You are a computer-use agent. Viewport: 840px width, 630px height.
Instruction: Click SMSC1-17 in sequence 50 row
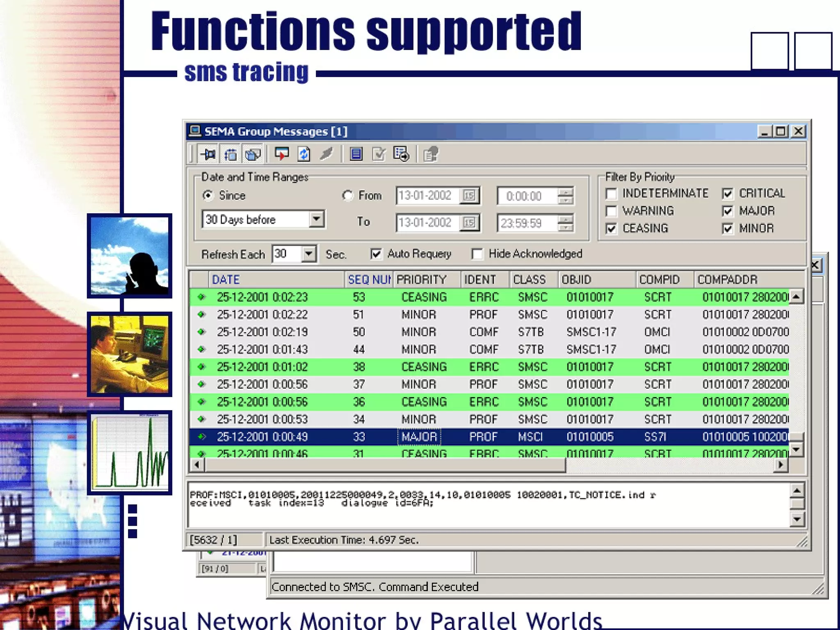coord(591,332)
